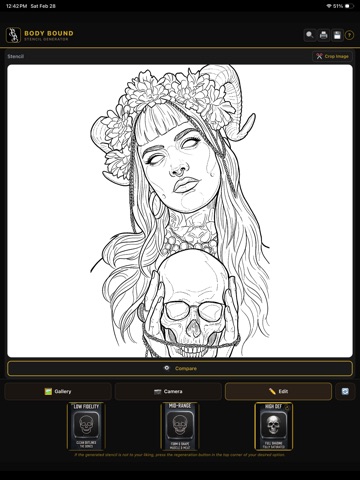Click the Crop Image button
The image size is (360, 480).
332,56
